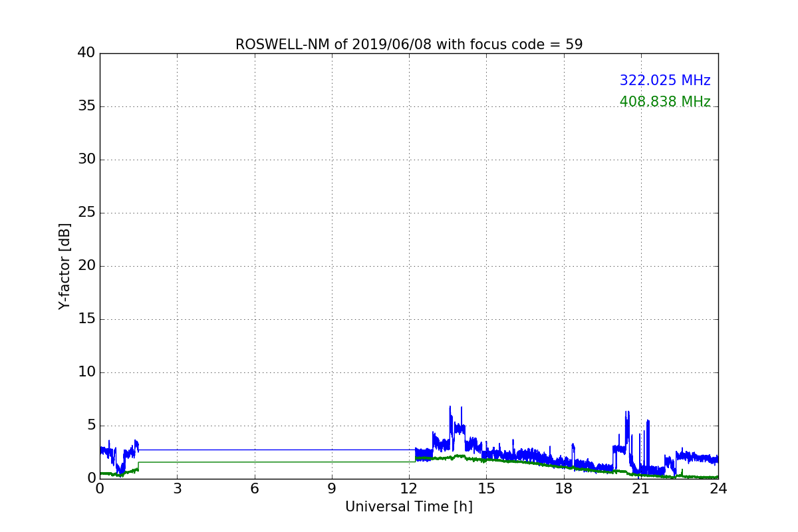Select the green 408.838 MHz legend label

(665, 102)
